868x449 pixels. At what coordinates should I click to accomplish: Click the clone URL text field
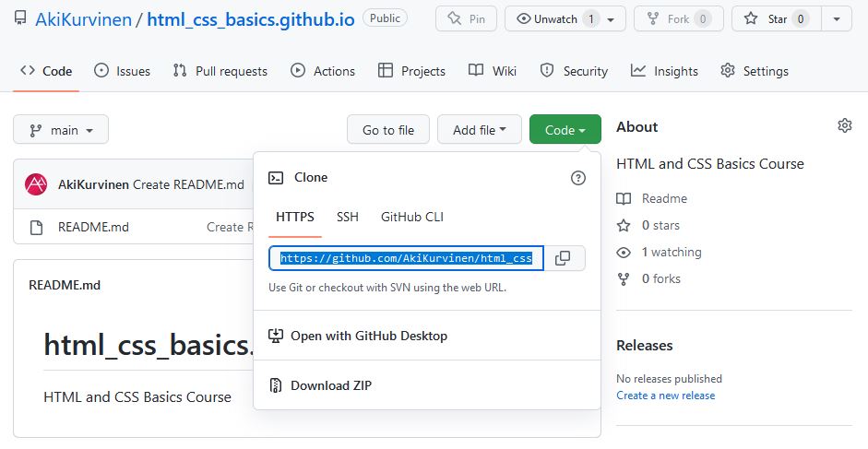pos(406,258)
